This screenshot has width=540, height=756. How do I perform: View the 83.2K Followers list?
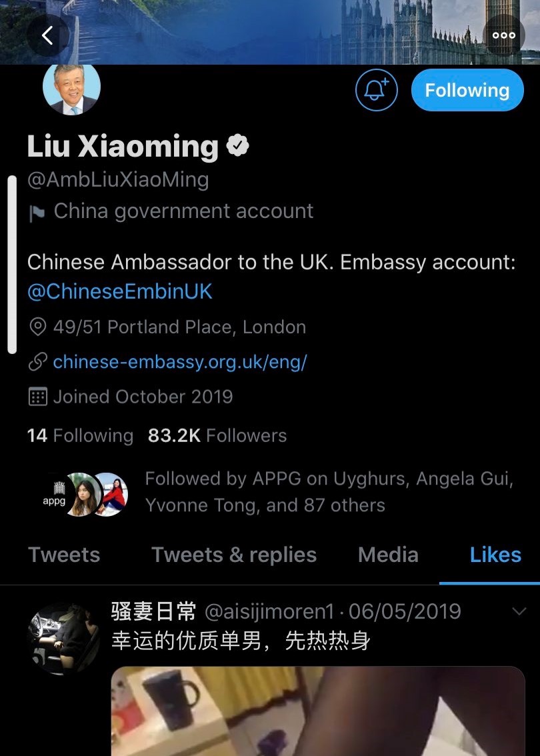[217, 435]
